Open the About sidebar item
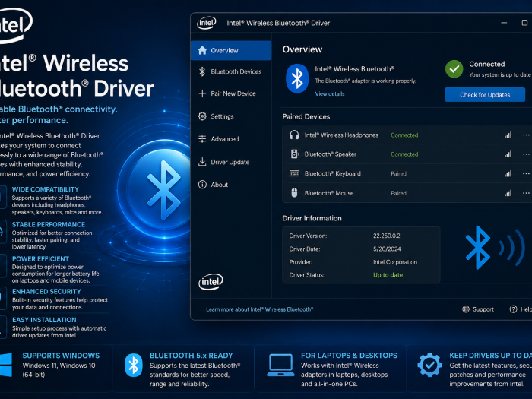 (x=231, y=185)
